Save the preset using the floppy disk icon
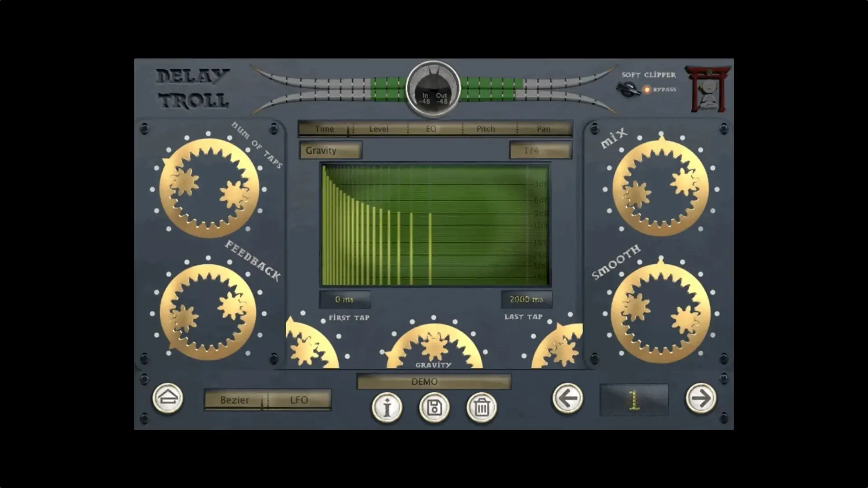 (434, 408)
